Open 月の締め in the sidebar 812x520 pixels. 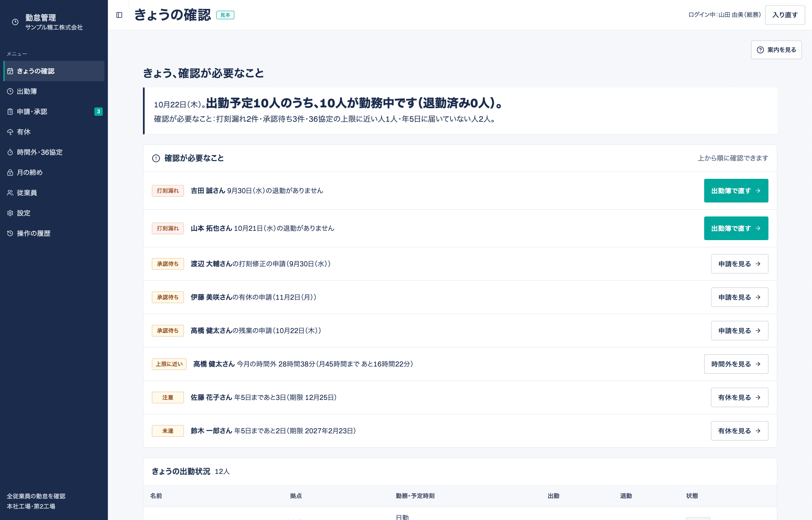[x=54, y=172]
